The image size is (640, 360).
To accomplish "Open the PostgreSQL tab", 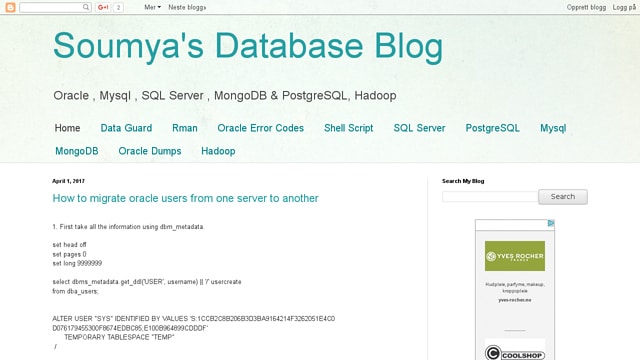I will [493, 128].
